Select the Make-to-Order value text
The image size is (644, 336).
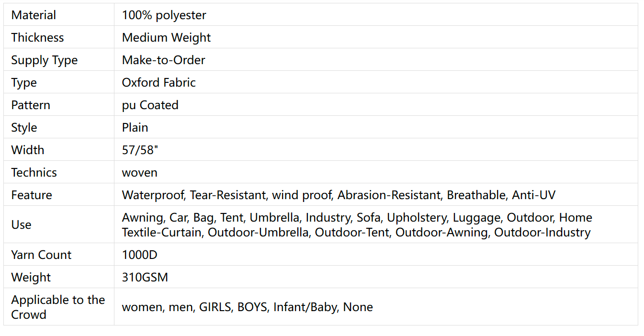point(163,60)
